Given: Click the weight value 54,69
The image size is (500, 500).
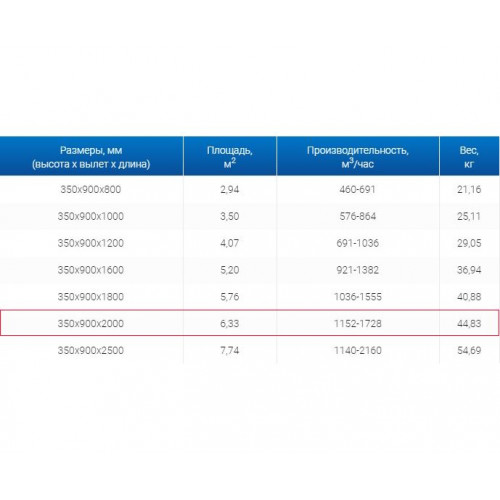Looking at the screenshot, I should 469,350.
